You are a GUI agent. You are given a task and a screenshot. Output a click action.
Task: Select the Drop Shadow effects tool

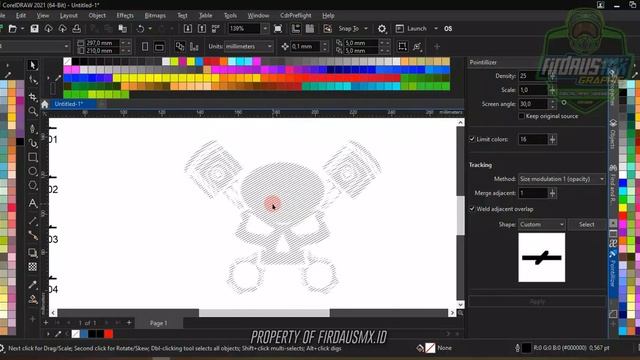tap(33, 253)
